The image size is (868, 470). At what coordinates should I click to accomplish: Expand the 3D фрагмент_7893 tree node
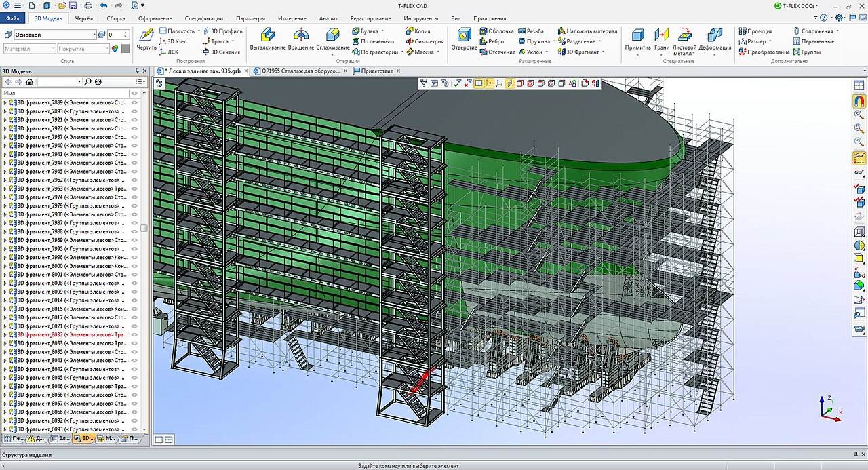5,111
